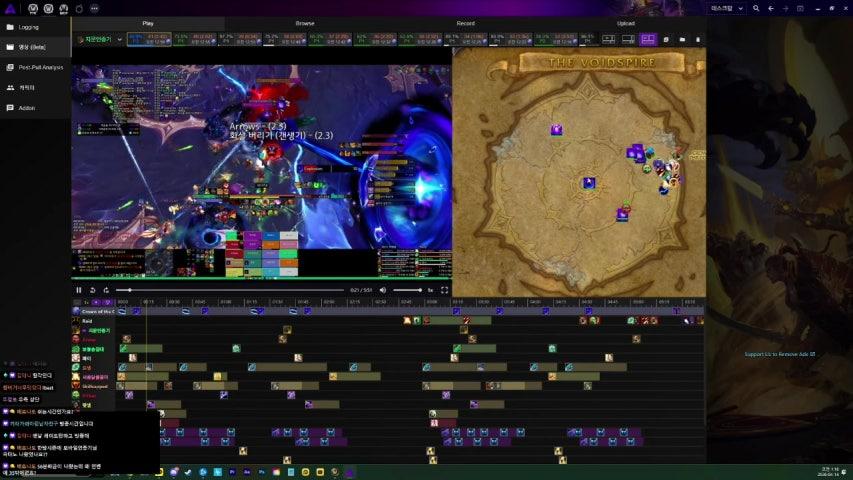Image resolution: width=853 pixels, height=480 pixels.
Task: Open Post-Pull Analysis in the sidebar
Action: pyautogui.click(x=35, y=67)
